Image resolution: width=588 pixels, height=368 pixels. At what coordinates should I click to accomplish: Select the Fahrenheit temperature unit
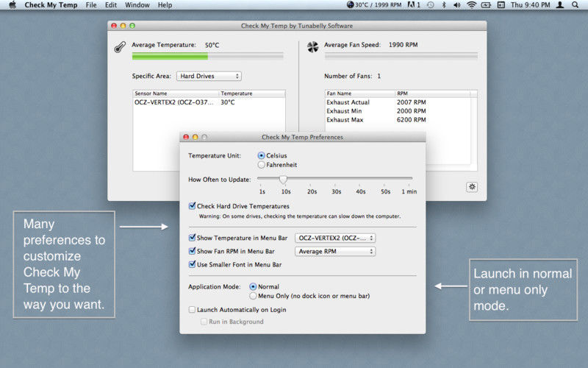[x=262, y=165]
